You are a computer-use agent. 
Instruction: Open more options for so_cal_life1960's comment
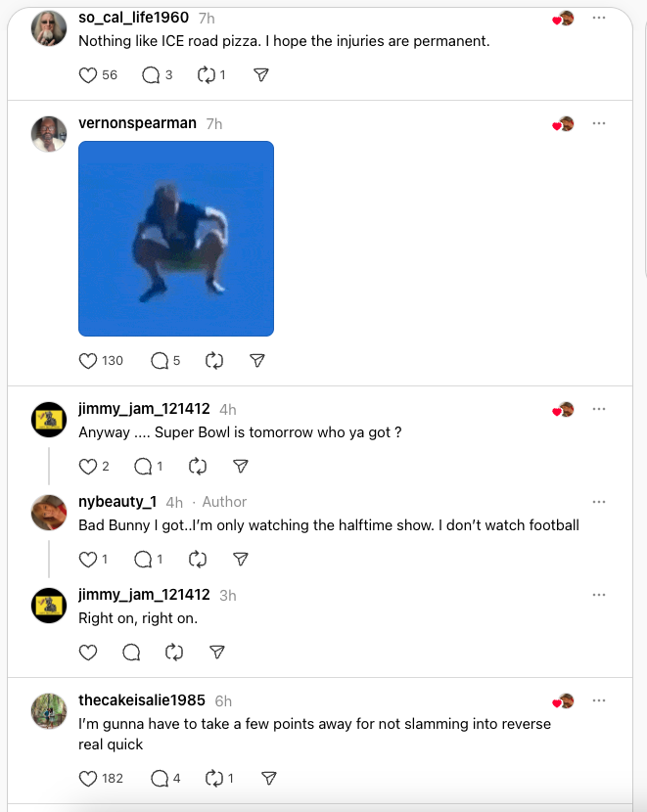[x=599, y=18]
